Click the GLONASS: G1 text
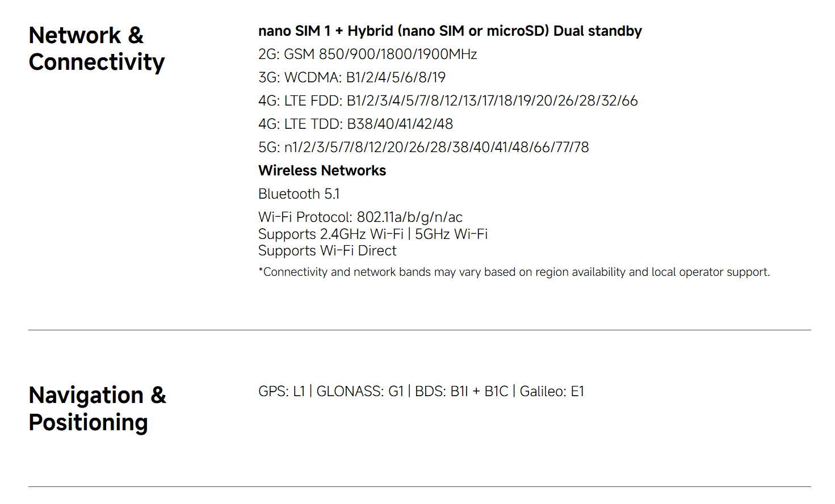The image size is (835, 504). tap(359, 392)
